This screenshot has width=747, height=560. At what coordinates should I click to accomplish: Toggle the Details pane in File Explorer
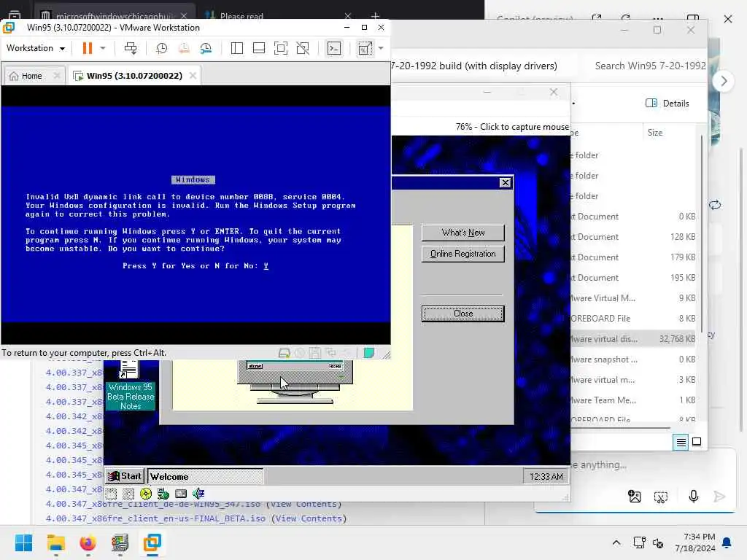click(x=667, y=104)
